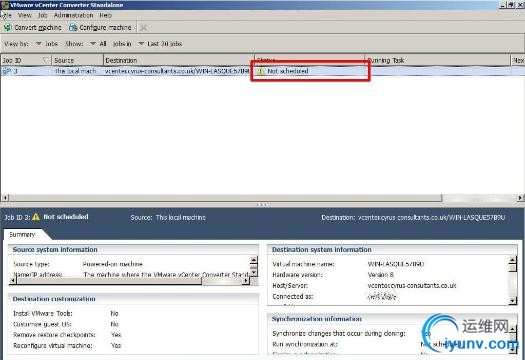Click warning icon in job status cell

pos(261,71)
